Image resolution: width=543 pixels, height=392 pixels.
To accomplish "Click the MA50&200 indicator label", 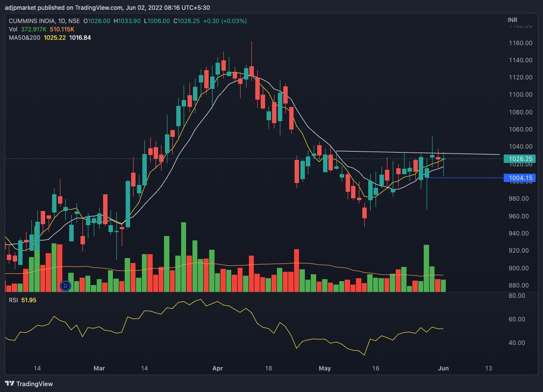I will pos(25,38).
